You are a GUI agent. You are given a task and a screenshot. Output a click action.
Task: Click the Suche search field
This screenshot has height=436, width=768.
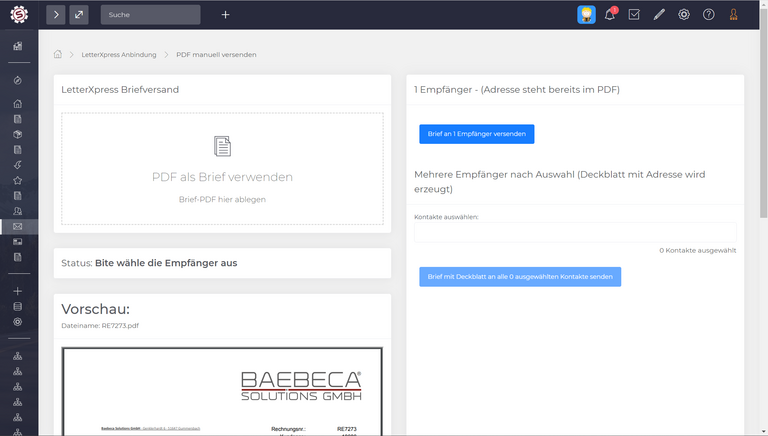[x=150, y=15]
